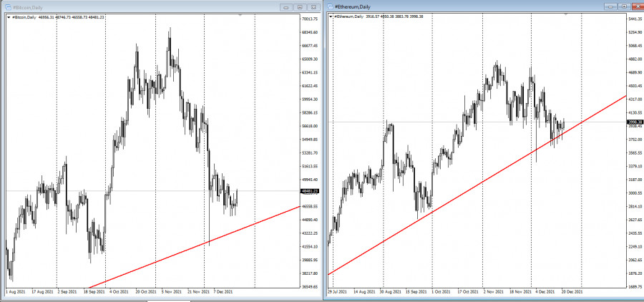Minimize the #Ethereum,Daily chart window
Viewport: 644px width, 302px height.
click(x=610, y=6)
